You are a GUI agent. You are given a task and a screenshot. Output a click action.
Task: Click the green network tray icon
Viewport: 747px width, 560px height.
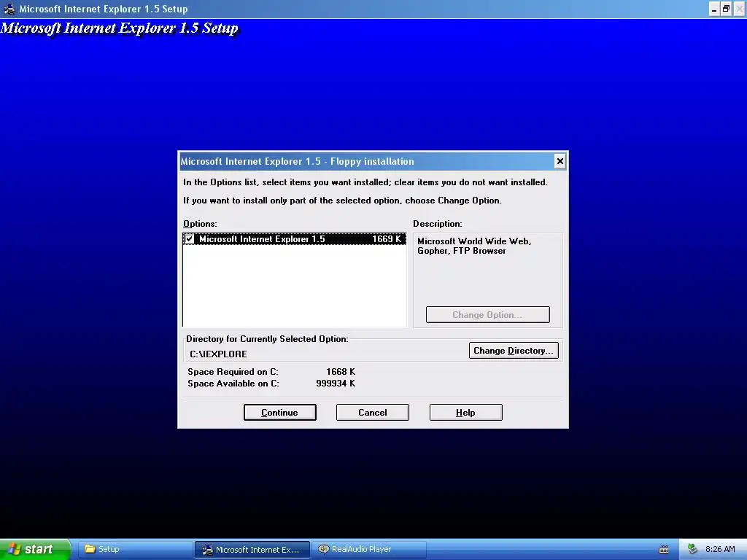(x=692, y=549)
